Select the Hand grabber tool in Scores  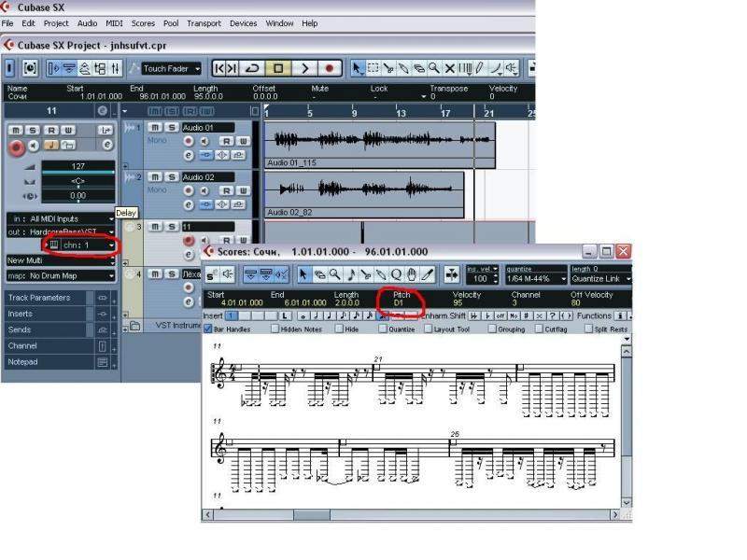412,274
